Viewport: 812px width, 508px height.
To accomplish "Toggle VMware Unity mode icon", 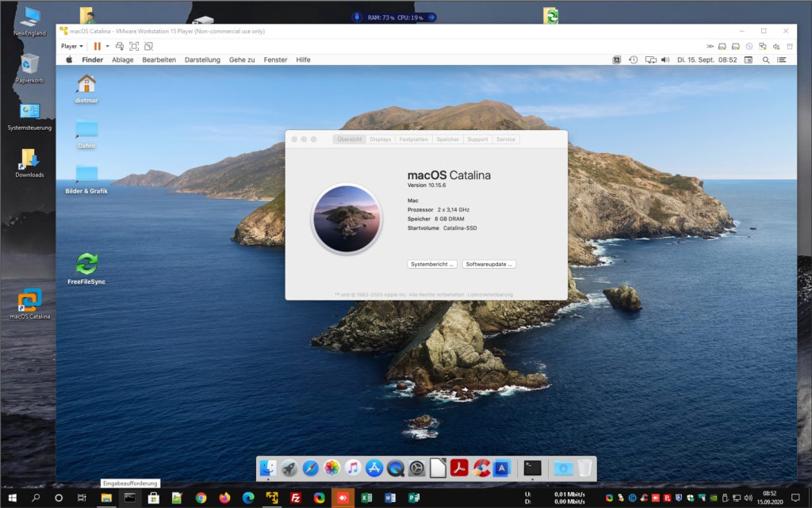I will tap(148, 46).
